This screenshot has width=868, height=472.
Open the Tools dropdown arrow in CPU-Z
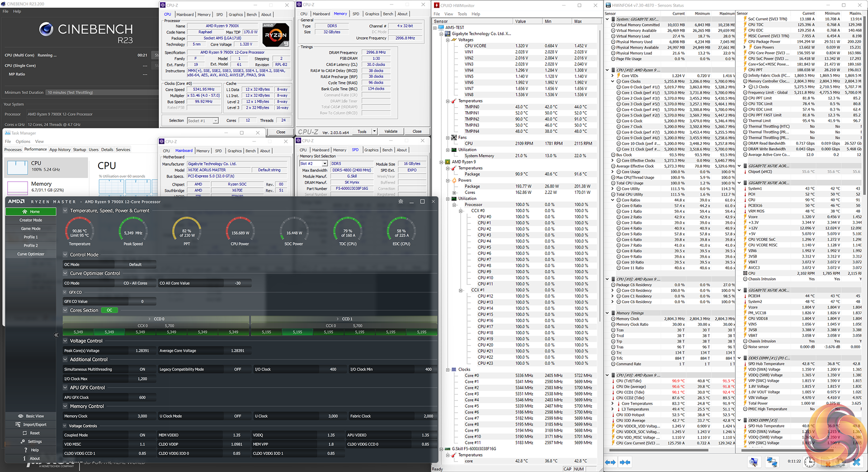[374, 132]
